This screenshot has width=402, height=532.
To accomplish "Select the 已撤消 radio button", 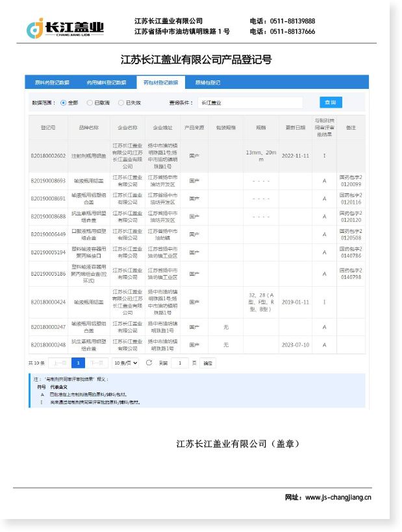I will pyautogui.click(x=90, y=103).
